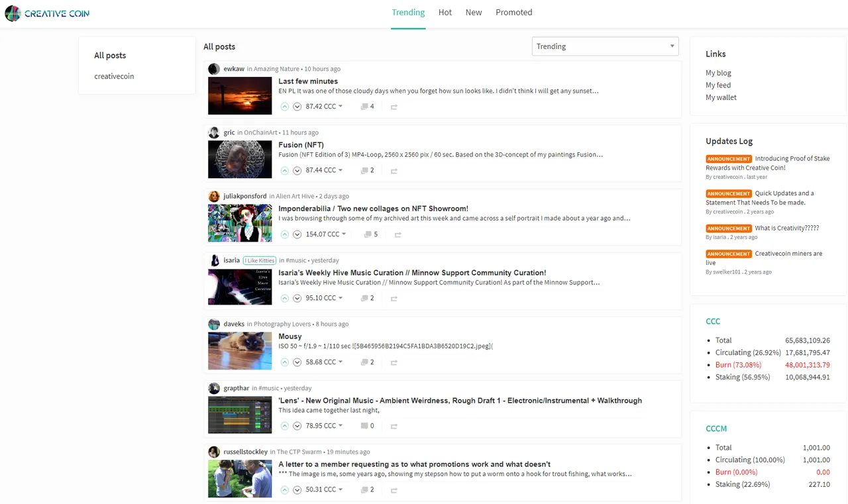Open the cat thumbnail of the Mousy post

click(240, 351)
